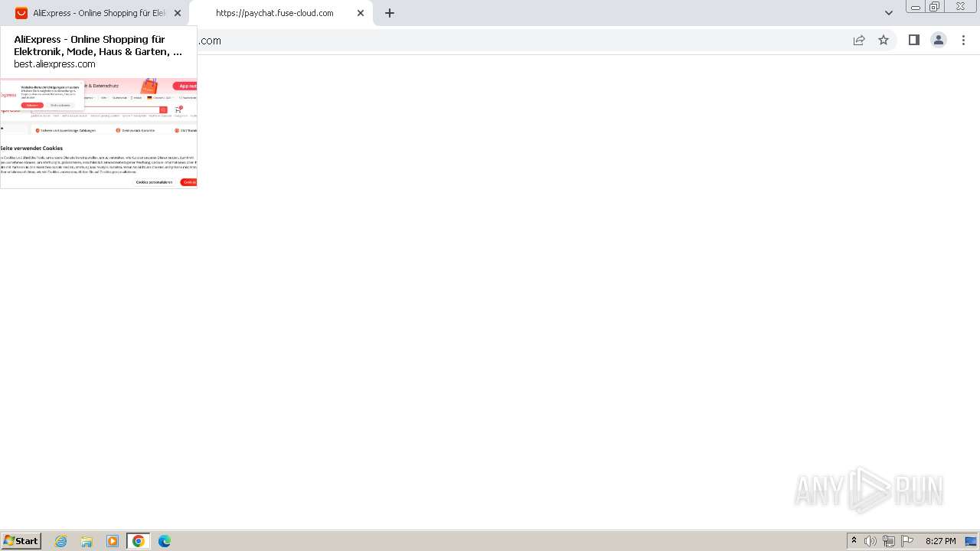Screen dimensions: 980x551
Task: Toggle the Chrome side panel
Action: pos(913,41)
